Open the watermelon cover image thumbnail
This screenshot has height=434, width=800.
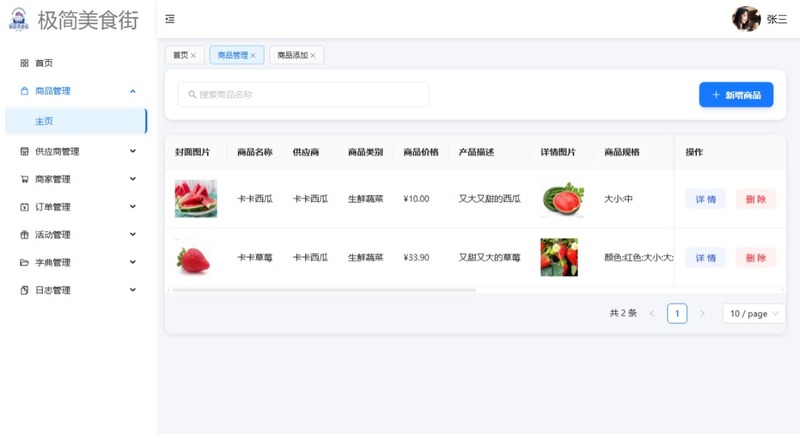[196, 199]
